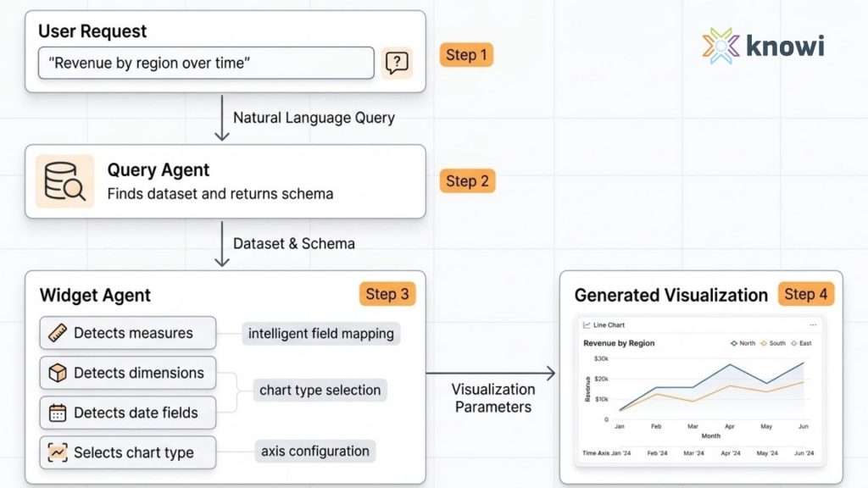This screenshot has width=868, height=488.
Task: Click the Step 3 badge inside Widget Agent
Action: click(x=387, y=294)
